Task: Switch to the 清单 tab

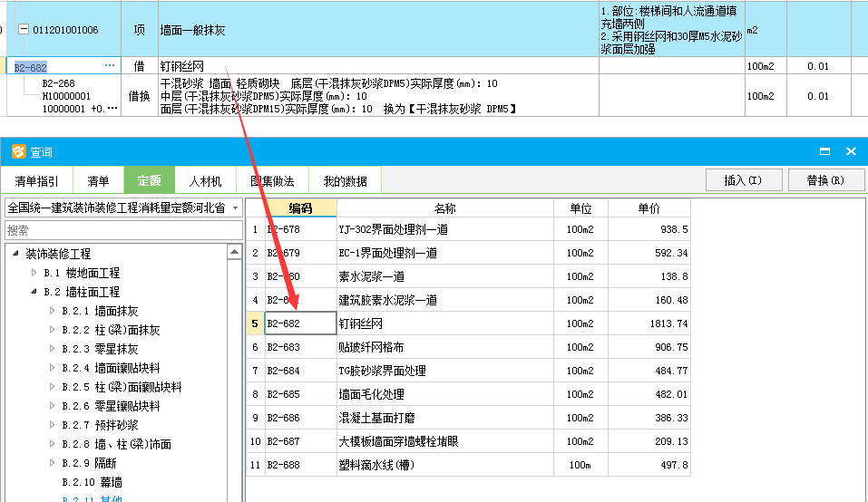Action: [x=98, y=181]
